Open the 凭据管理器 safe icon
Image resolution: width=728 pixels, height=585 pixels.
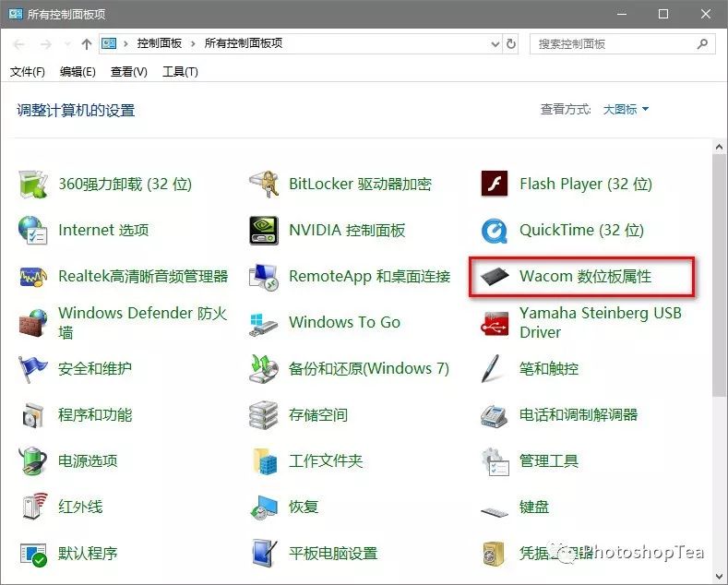pyautogui.click(x=493, y=554)
